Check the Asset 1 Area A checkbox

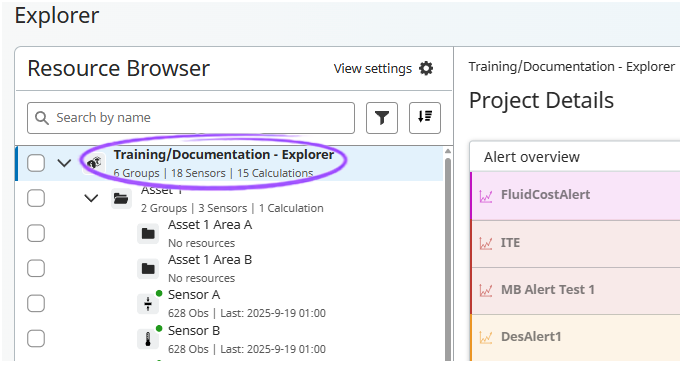pyautogui.click(x=36, y=233)
